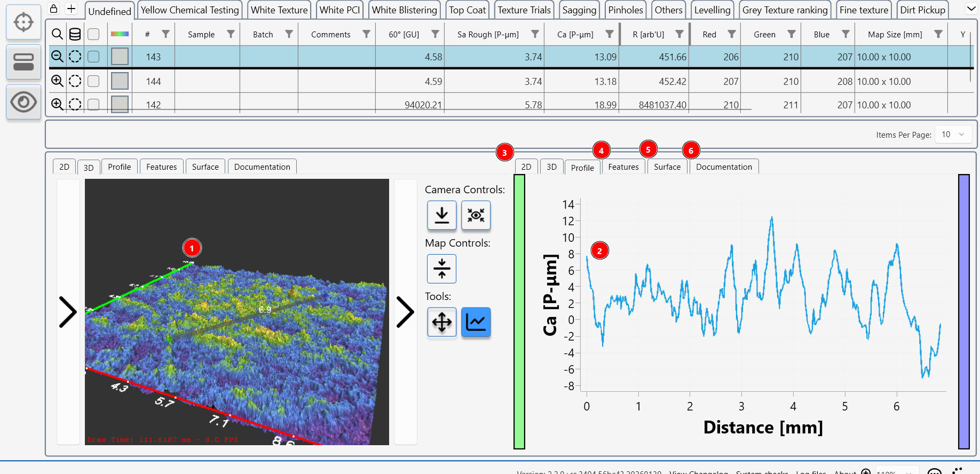Click the eye view icon in sidebar
Image resolution: width=980 pixels, height=474 pixels.
[23, 102]
